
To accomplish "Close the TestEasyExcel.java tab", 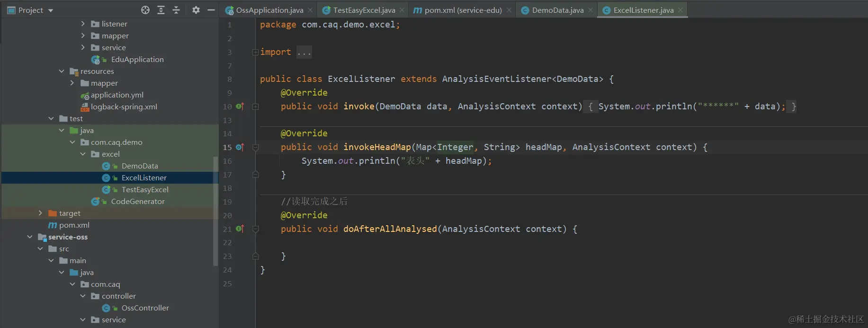I will click(x=402, y=10).
